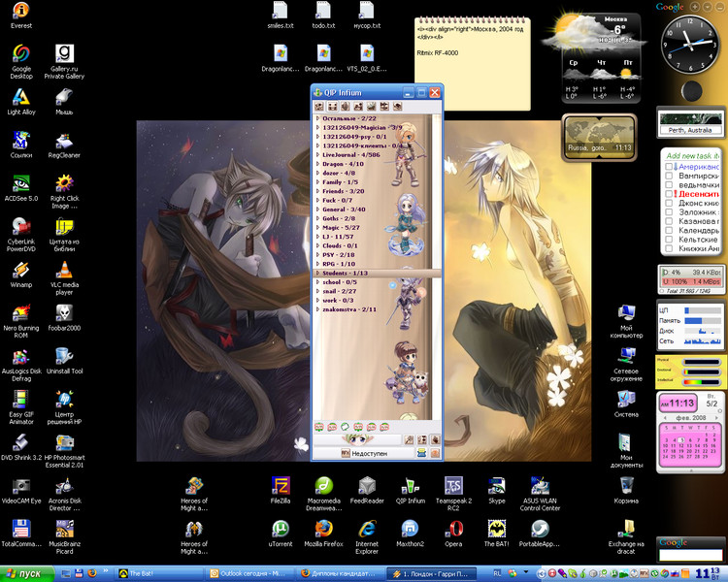
Task: Expand the Dragon - 4/10 contact group
Action: pyautogui.click(x=318, y=164)
